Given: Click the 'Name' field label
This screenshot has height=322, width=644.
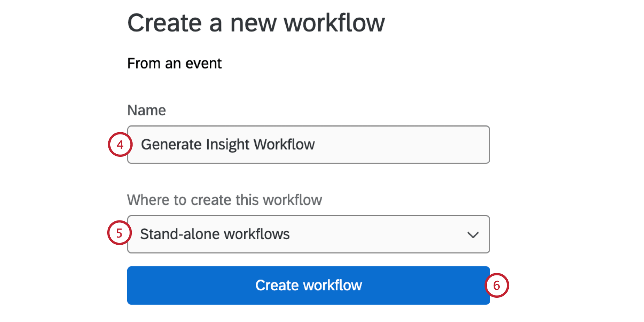Looking at the screenshot, I should coord(147,110).
